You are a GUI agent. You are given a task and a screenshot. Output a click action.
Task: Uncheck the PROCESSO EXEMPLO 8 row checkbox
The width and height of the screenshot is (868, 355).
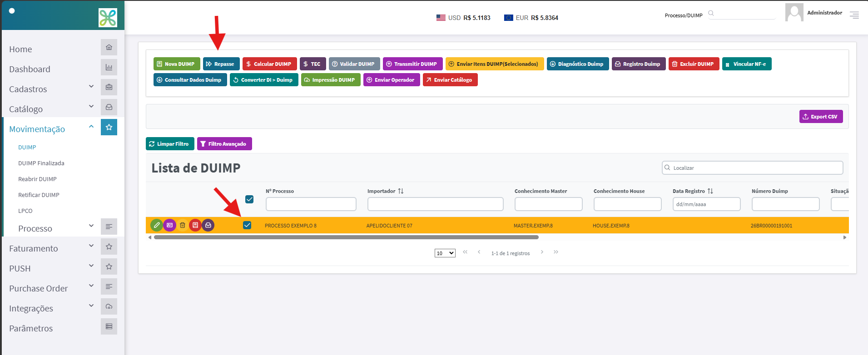point(247,225)
